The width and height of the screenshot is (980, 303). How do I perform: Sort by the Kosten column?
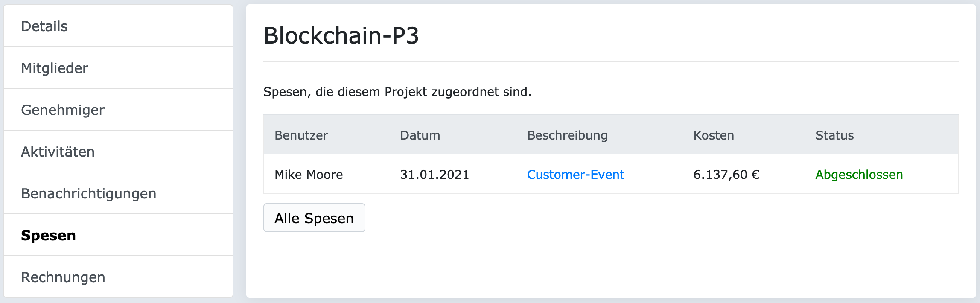[713, 135]
